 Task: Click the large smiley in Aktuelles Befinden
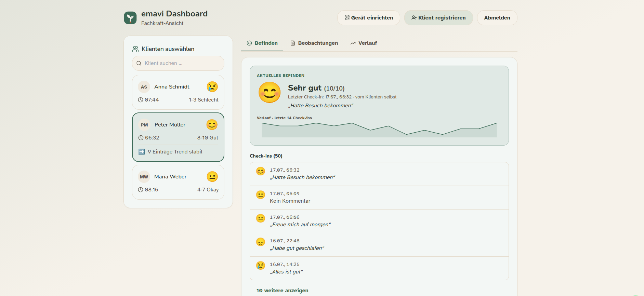coord(270,92)
